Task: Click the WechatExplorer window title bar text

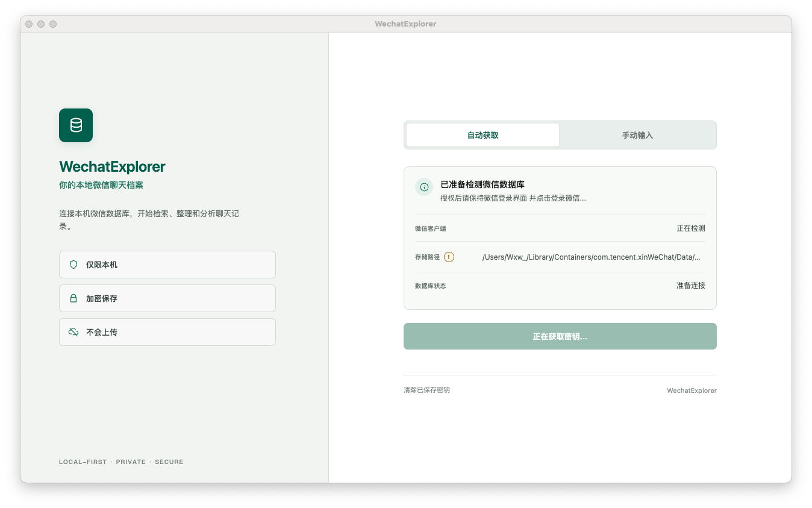Action: click(405, 24)
